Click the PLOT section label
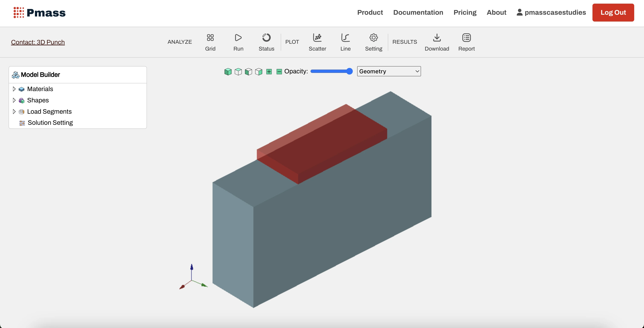Viewport: 644px width, 328px height. pos(292,42)
